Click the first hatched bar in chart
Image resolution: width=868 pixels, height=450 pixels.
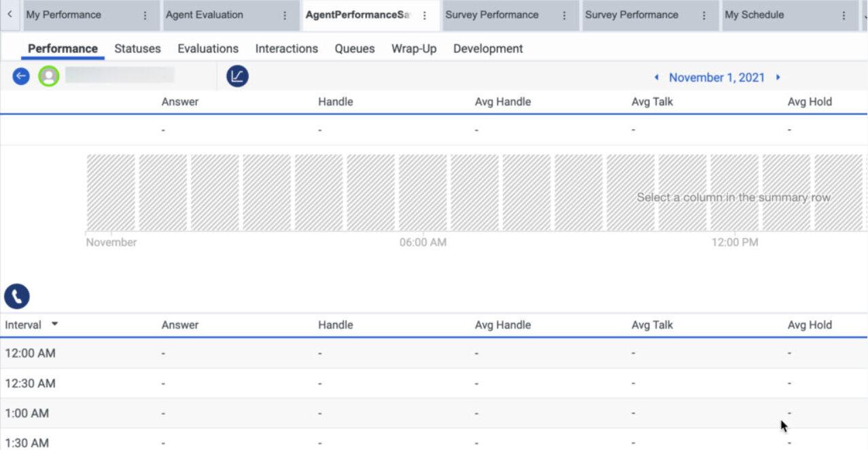point(111,192)
